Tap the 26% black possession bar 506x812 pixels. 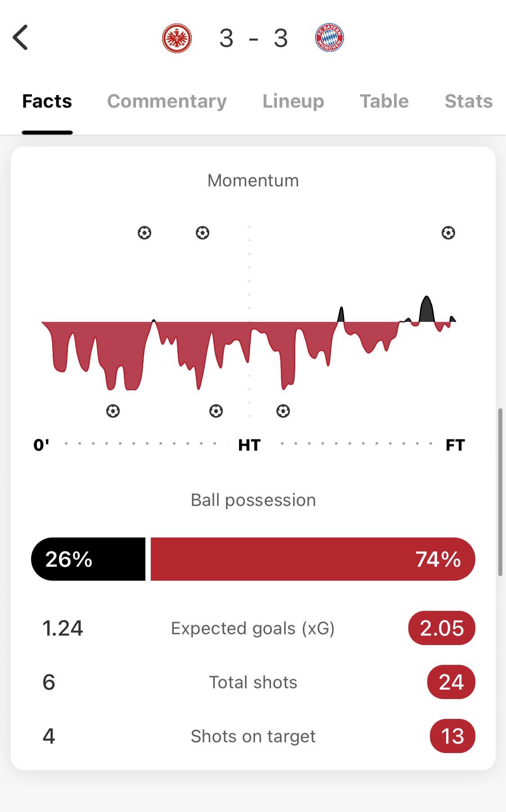88,559
